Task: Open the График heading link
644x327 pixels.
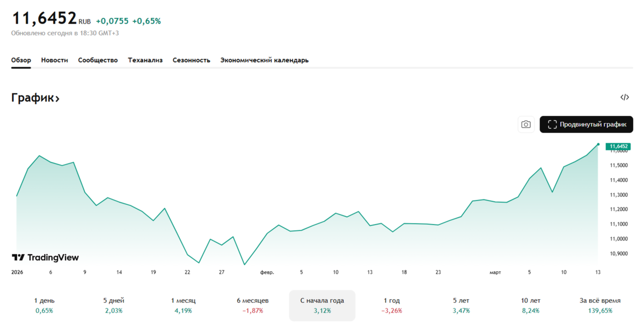Action: (35, 98)
